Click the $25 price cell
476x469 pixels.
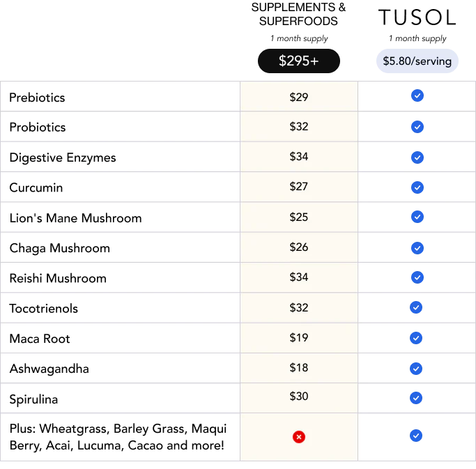click(x=298, y=217)
